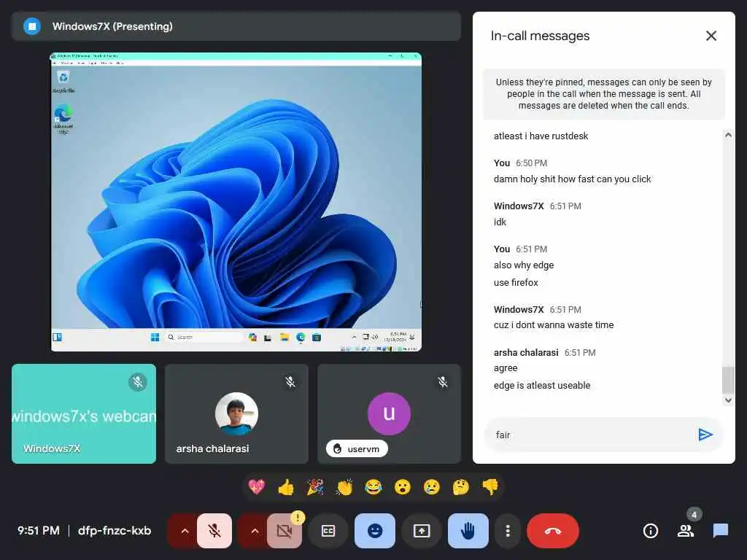Click Microsoft Edge shortcut in shared desktop
Screen dimensions: 747x560
click(x=63, y=119)
